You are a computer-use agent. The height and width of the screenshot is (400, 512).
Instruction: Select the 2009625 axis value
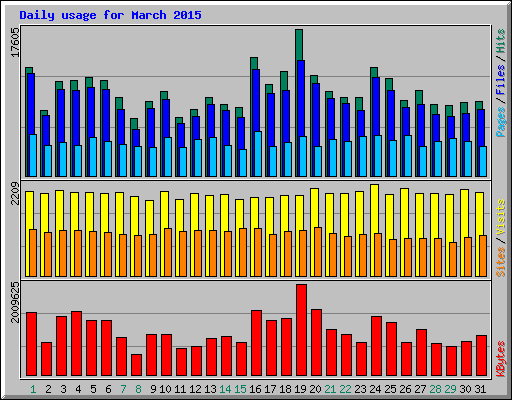[x=15, y=302]
